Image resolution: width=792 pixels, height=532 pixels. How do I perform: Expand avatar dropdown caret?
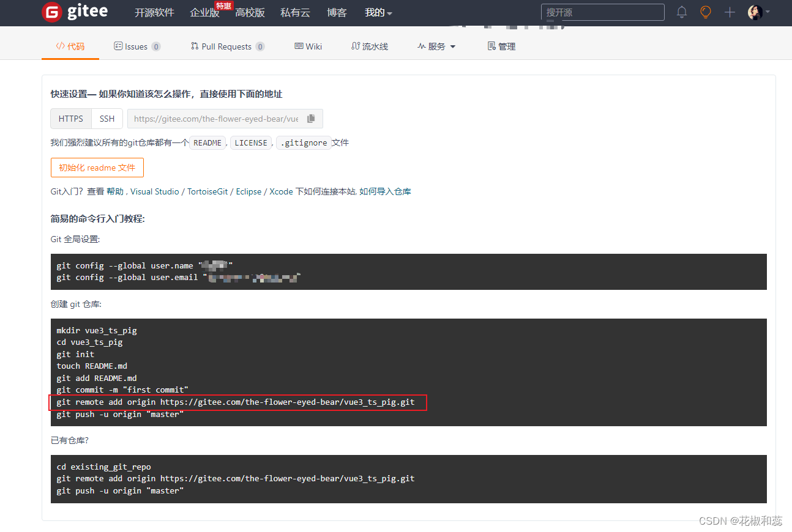pyautogui.click(x=768, y=12)
